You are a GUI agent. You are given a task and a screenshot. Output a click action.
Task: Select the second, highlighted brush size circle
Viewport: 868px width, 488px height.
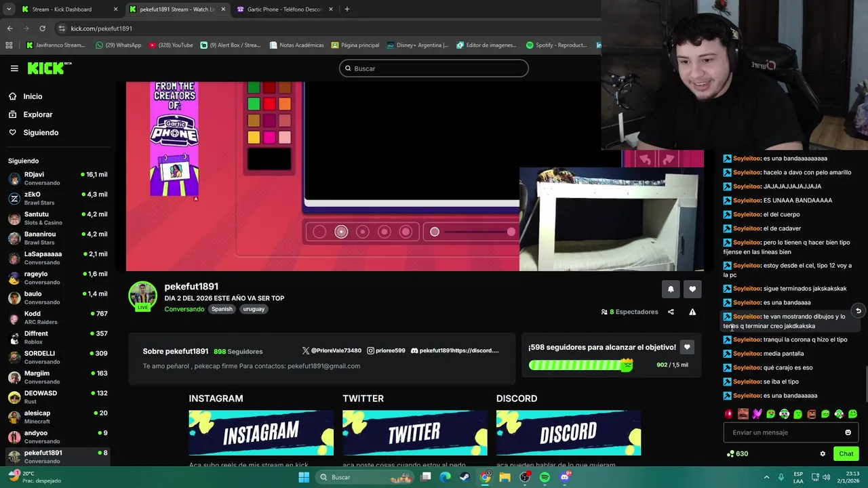coord(341,232)
